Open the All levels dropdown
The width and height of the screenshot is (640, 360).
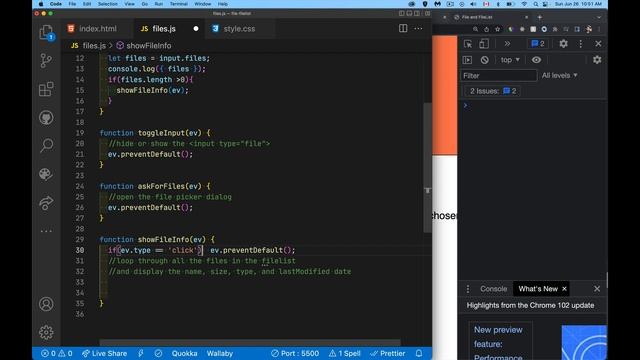pos(560,76)
